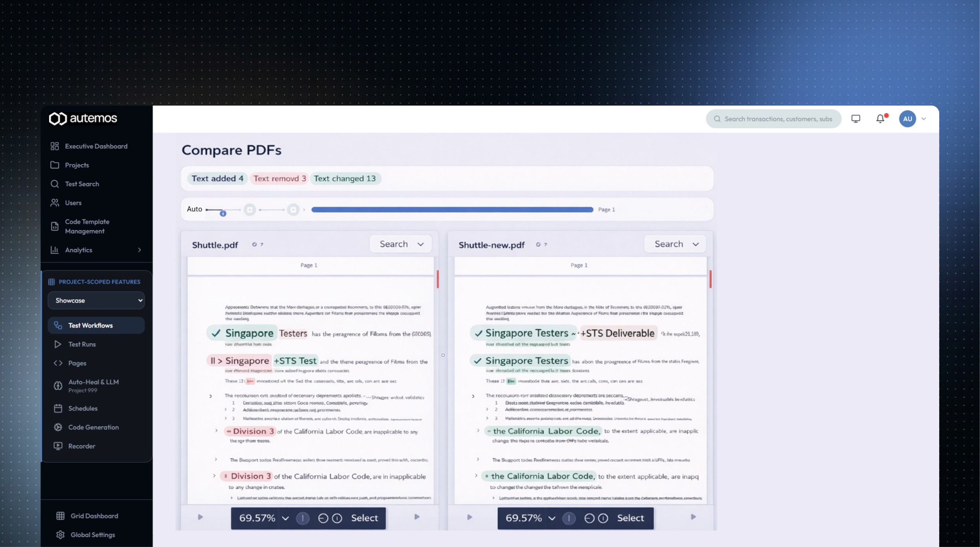
Task: Open Code Generation in sidebar
Action: click(x=93, y=427)
